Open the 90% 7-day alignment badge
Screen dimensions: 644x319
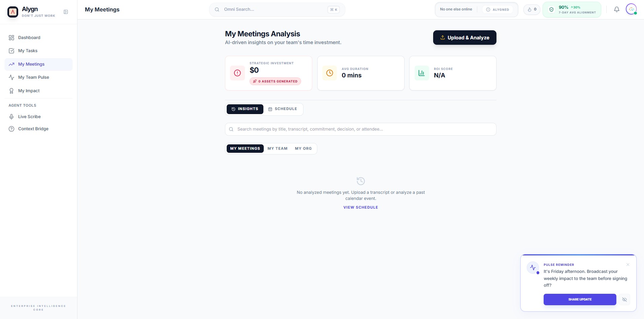[572, 9]
